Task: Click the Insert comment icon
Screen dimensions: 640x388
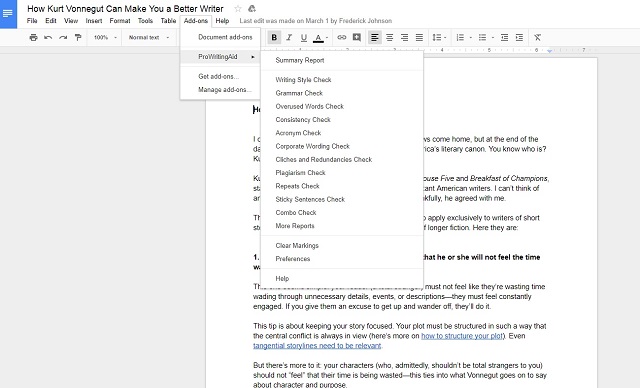Action: [x=357, y=38]
